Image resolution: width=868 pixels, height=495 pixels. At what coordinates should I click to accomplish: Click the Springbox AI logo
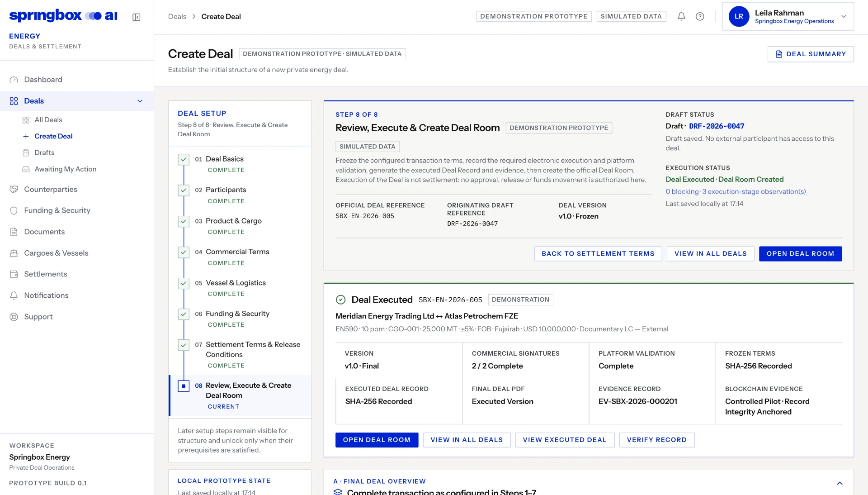[x=63, y=15]
